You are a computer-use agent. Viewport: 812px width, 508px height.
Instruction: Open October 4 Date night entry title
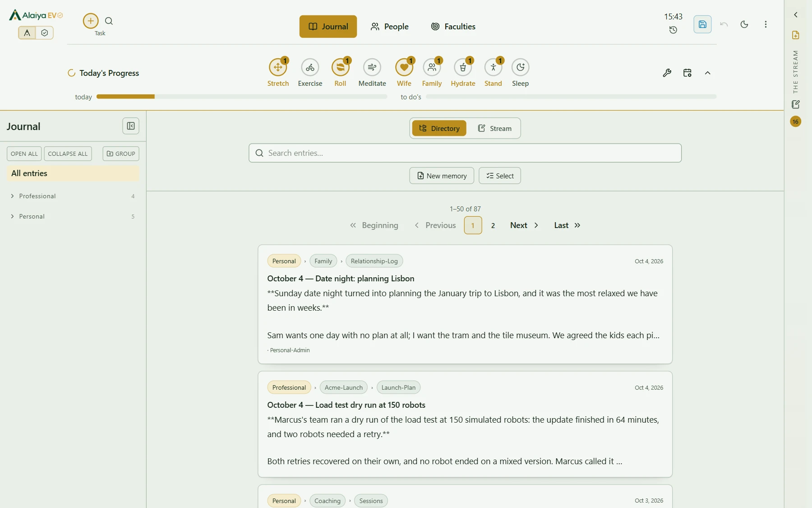click(x=341, y=279)
